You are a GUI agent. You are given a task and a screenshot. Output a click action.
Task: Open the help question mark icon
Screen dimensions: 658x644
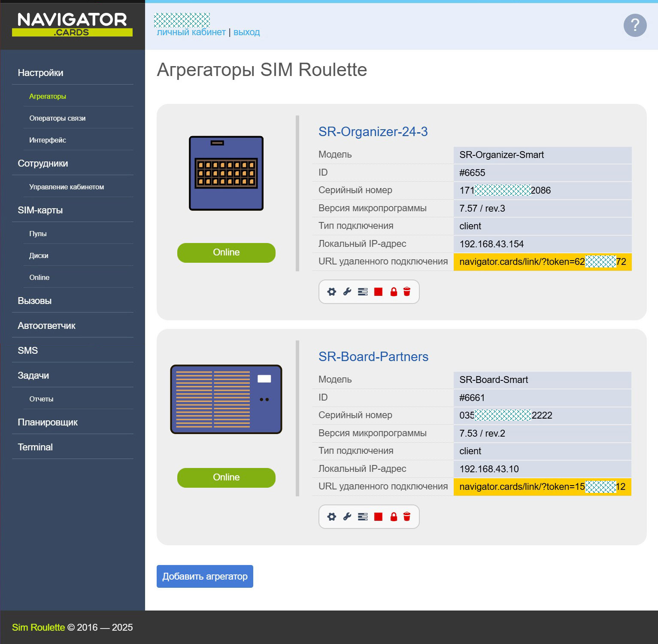pyautogui.click(x=635, y=26)
